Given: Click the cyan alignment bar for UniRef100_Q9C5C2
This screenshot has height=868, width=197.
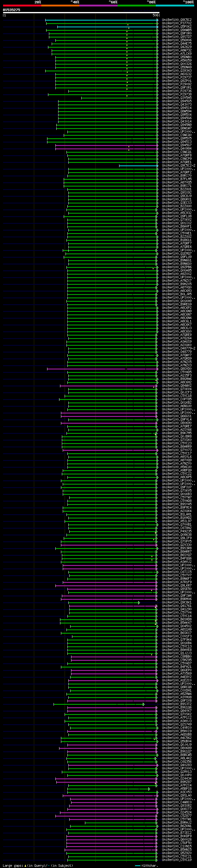Looking at the screenshot, I should point(102,20).
